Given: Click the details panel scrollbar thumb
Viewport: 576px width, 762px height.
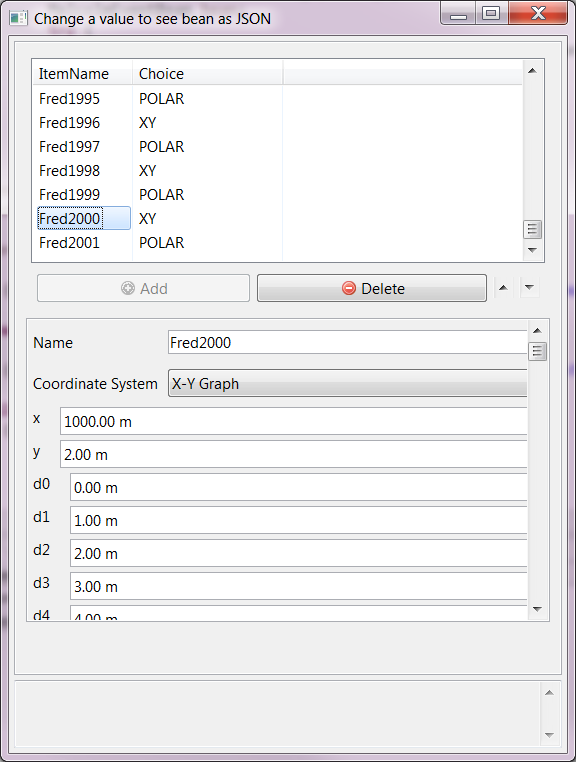Looking at the screenshot, I should [x=537, y=351].
